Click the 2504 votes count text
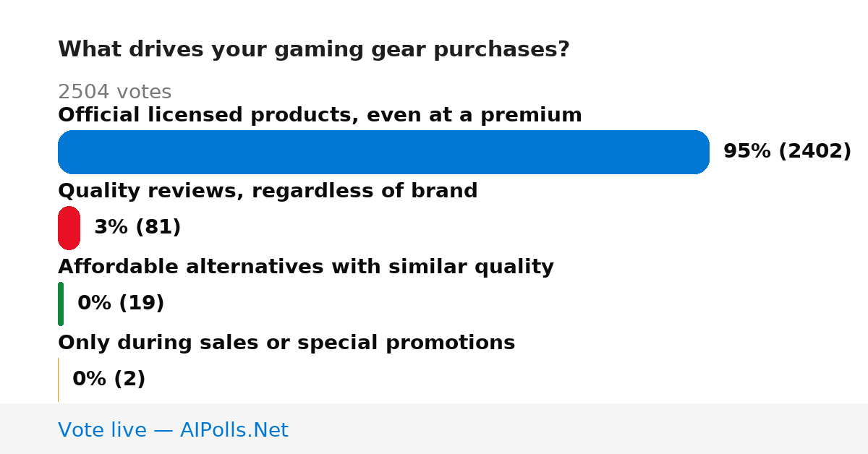Screen dimensions: 868x454 [x=114, y=92]
